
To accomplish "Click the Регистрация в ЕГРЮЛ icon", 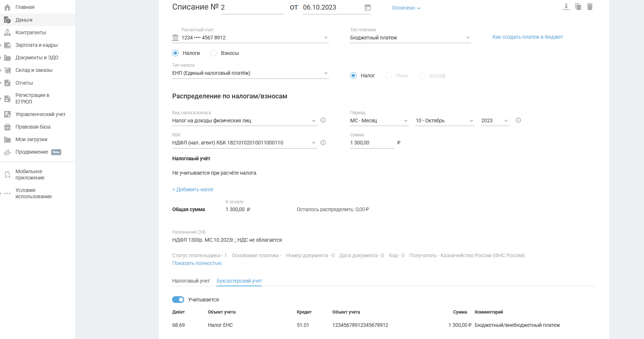I will (7, 98).
